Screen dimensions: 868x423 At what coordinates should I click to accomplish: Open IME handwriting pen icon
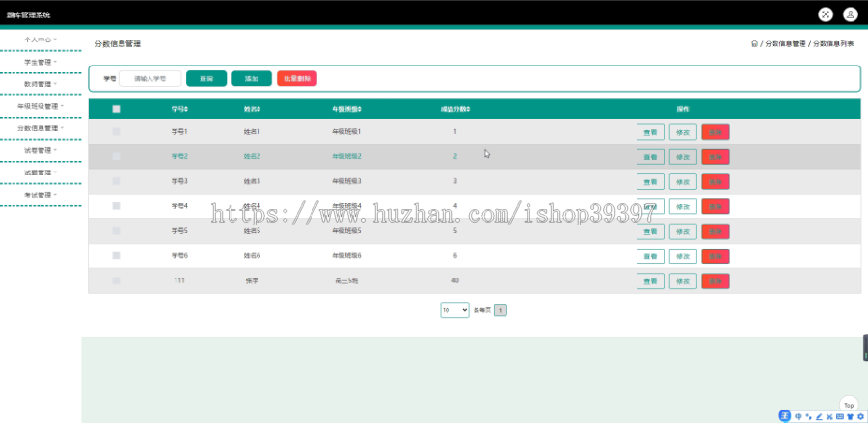tap(819, 417)
